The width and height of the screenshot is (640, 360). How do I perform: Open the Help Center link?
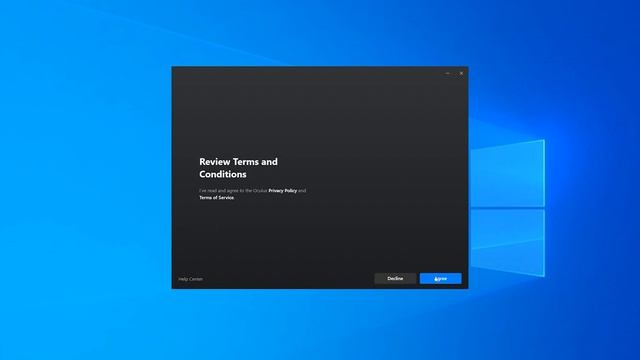coord(191,279)
